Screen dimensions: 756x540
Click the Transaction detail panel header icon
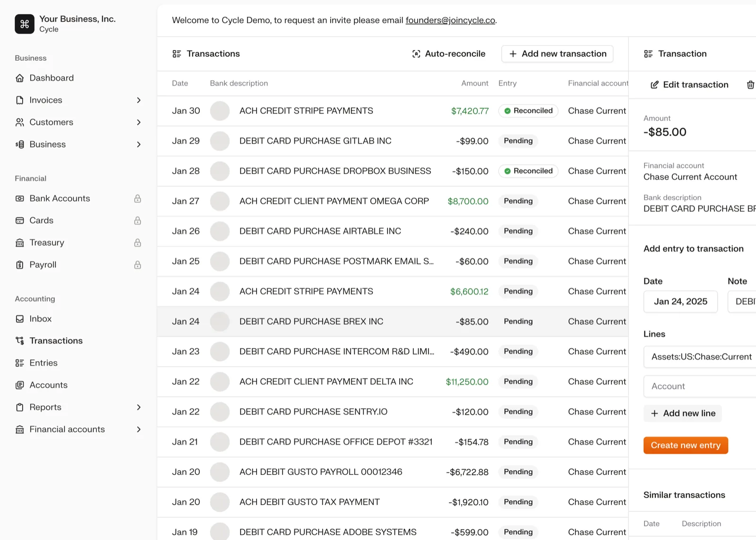point(648,54)
